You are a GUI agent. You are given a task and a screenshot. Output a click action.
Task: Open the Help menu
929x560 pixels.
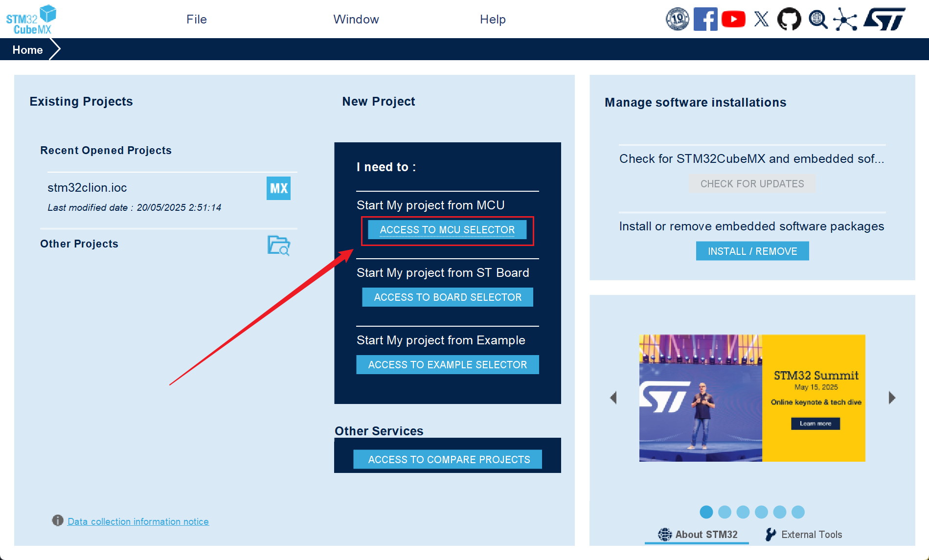(x=493, y=19)
